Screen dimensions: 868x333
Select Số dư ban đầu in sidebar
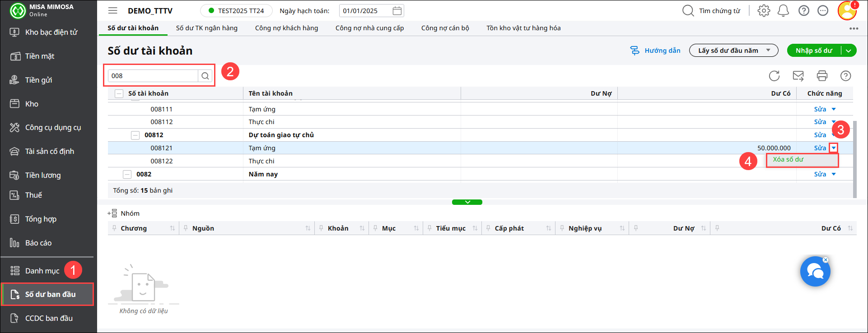click(47, 294)
